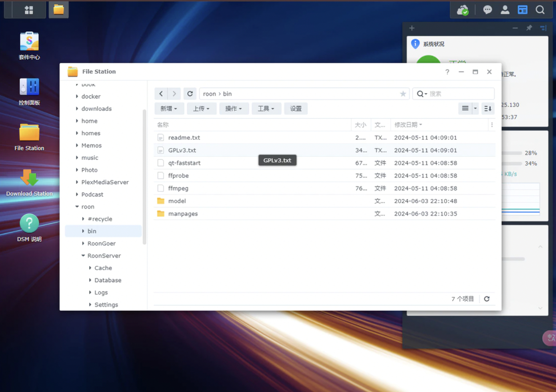This screenshot has width=556, height=392.
Task: Click the main menu grid icon
Action: coord(29,10)
